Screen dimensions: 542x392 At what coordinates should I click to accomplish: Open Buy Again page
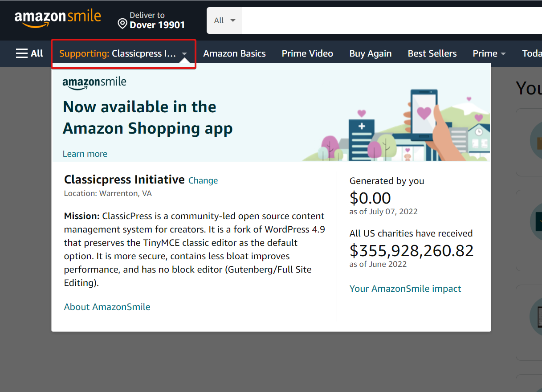pyautogui.click(x=371, y=53)
